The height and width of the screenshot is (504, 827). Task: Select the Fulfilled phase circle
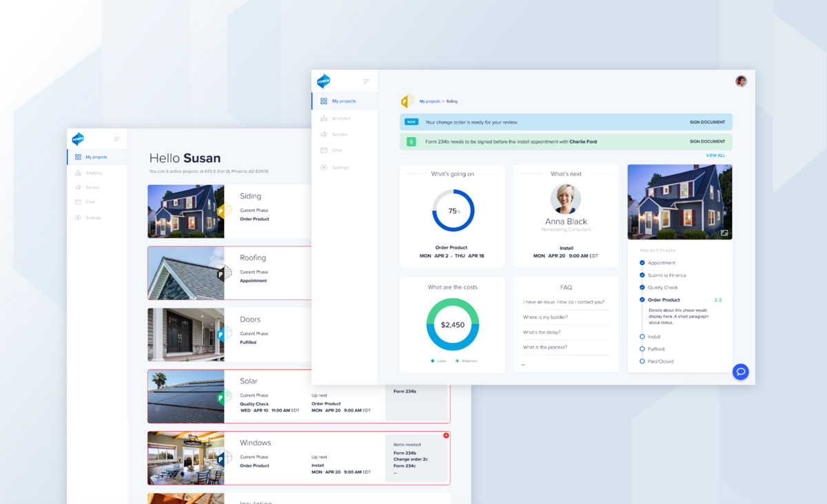642,349
